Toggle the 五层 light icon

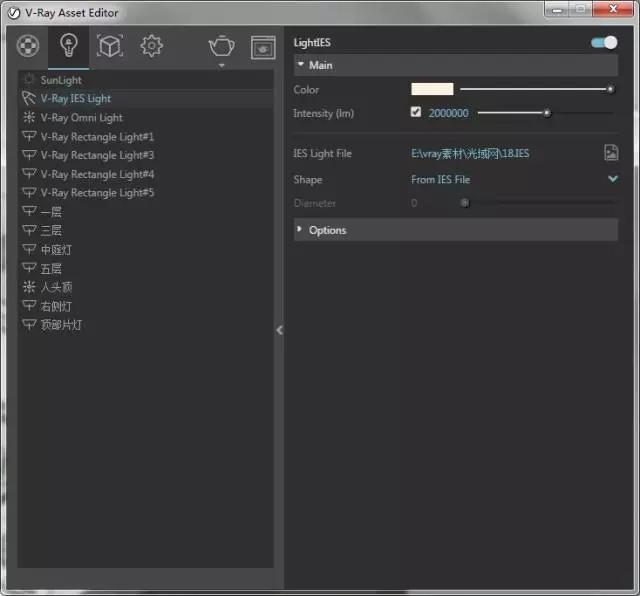[x=29, y=267]
